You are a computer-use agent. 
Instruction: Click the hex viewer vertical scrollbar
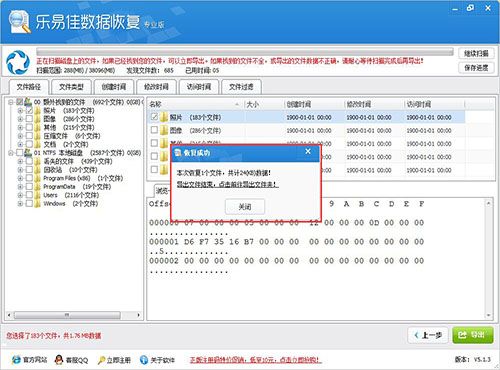click(488, 259)
